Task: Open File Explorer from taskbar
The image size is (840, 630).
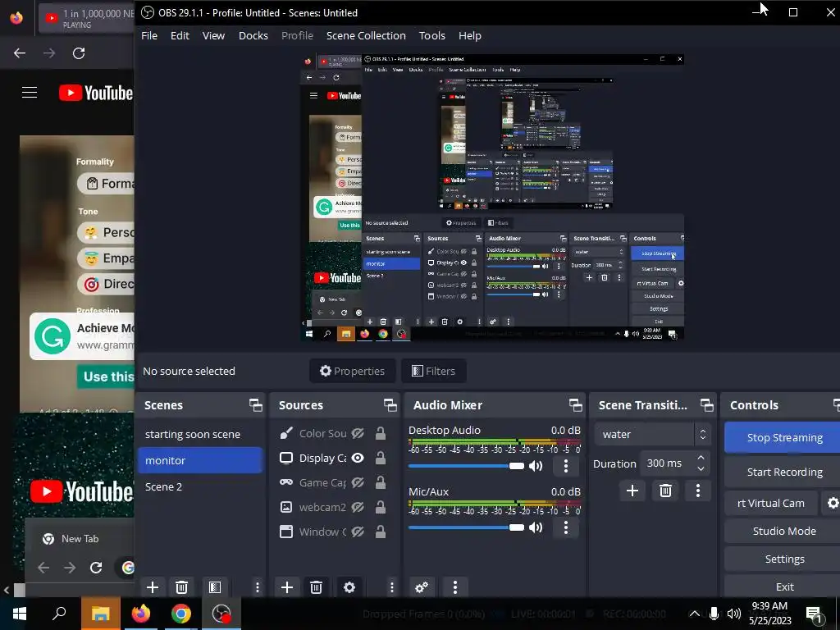Action: point(100,614)
